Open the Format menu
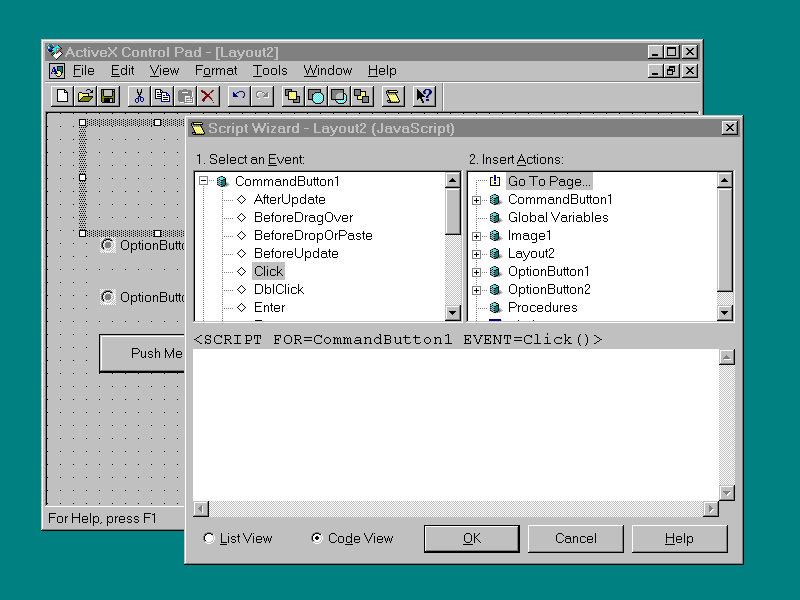Viewport: 800px width, 600px height. [216, 70]
